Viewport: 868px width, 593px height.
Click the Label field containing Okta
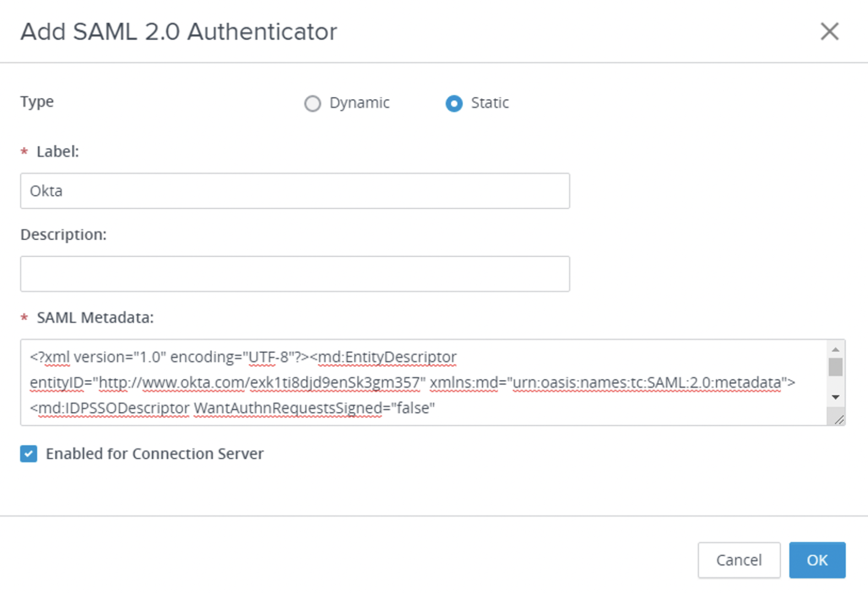295,191
